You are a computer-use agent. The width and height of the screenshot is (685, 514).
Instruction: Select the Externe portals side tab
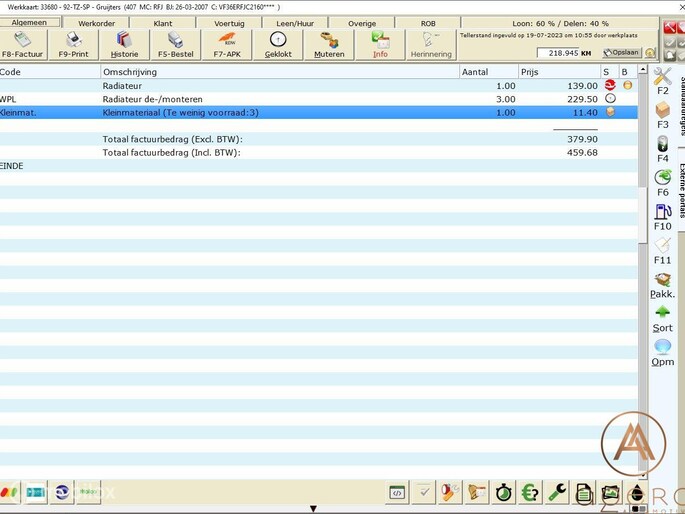680,190
